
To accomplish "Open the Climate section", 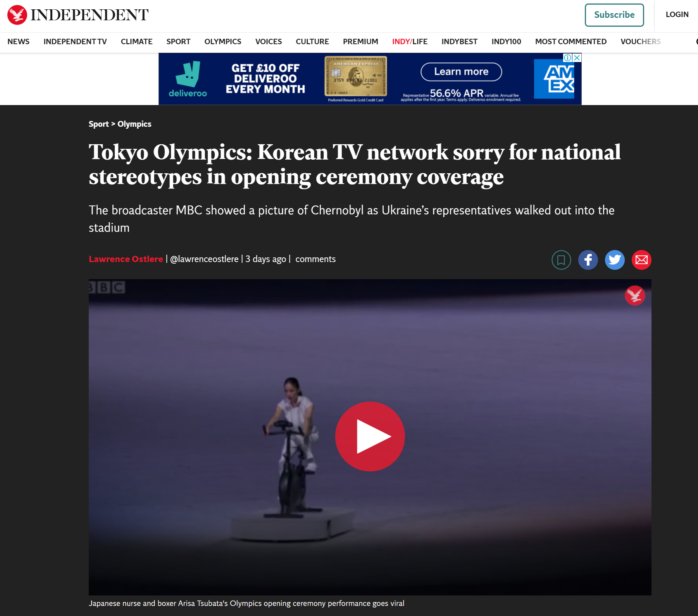I will [x=136, y=41].
